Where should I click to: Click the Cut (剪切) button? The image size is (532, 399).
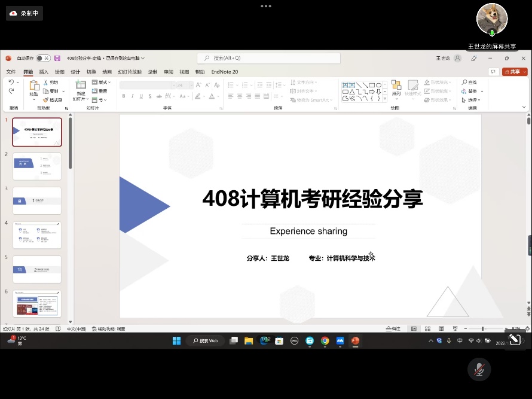[51, 82]
